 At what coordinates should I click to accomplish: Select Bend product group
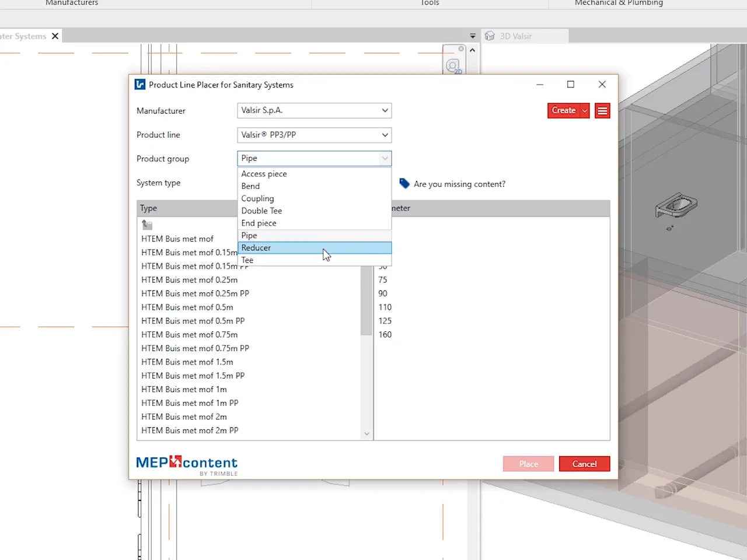click(x=314, y=186)
